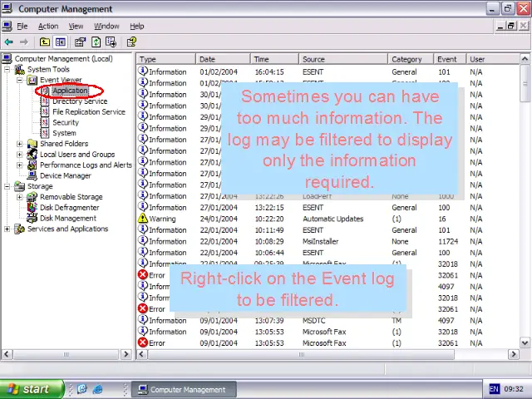Select the System event log

pos(64,133)
